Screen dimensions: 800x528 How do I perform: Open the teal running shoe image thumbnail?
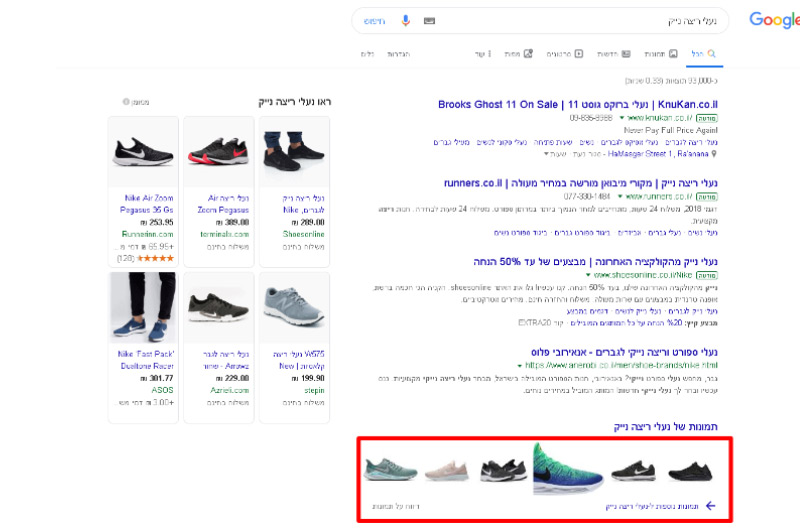click(x=390, y=469)
